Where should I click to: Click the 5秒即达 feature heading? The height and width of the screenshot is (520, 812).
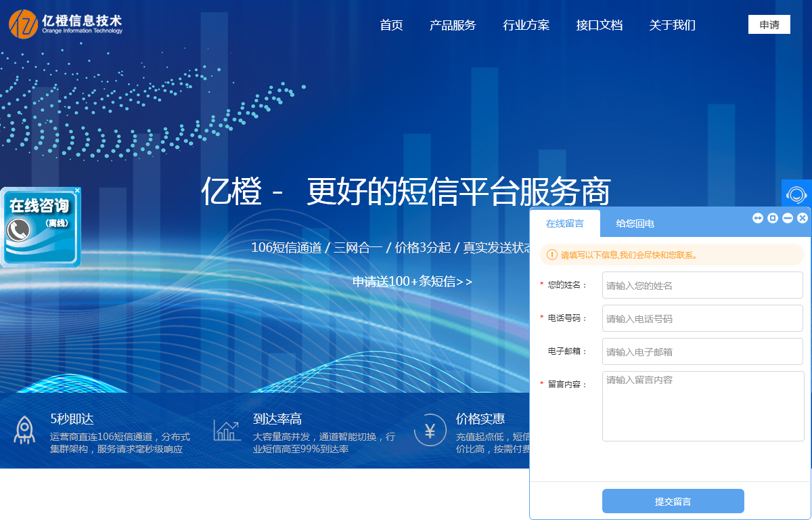pyautogui.click(x=72, y=419)
